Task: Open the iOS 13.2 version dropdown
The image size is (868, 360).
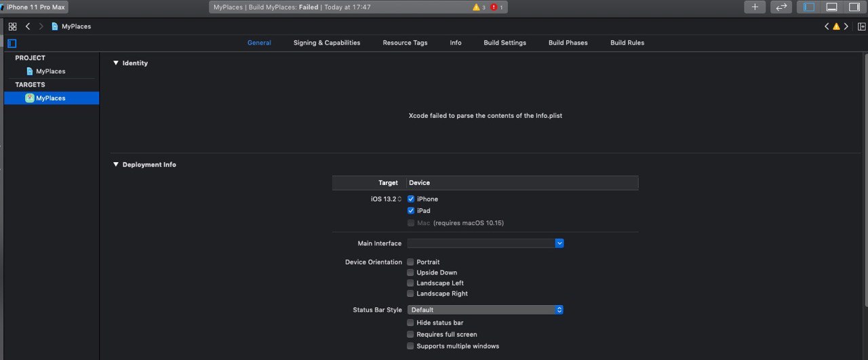Action: (x=387, y=199)
